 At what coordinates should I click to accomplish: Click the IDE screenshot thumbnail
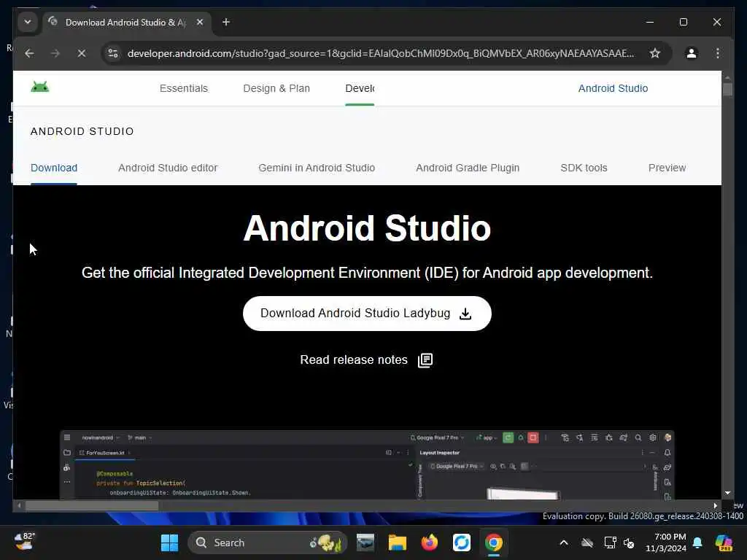pos(367,464)
